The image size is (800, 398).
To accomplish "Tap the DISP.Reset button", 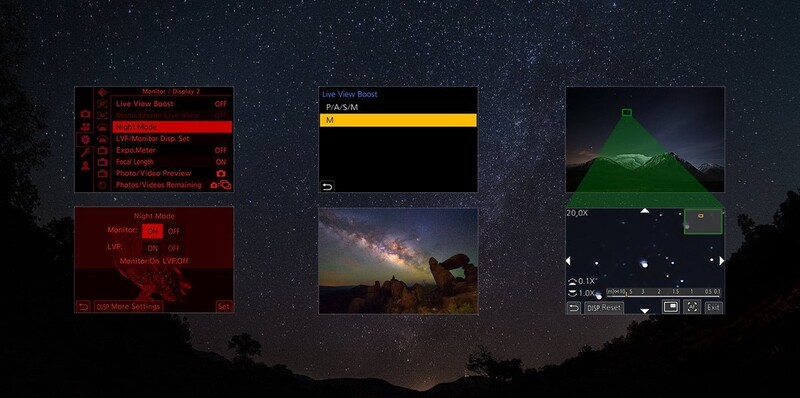I will tap(604, 308).
